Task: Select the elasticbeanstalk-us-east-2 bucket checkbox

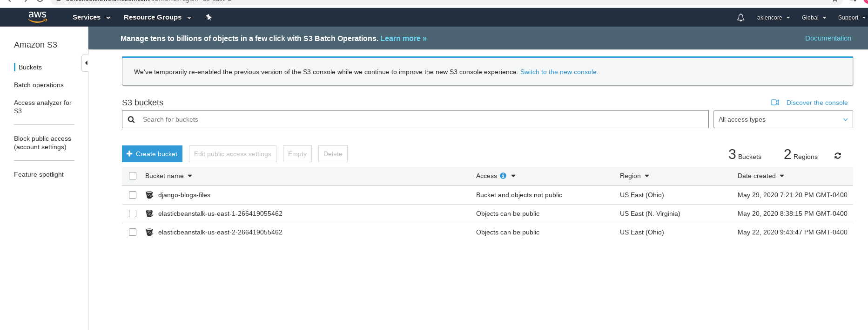Action: click(133, 232)
